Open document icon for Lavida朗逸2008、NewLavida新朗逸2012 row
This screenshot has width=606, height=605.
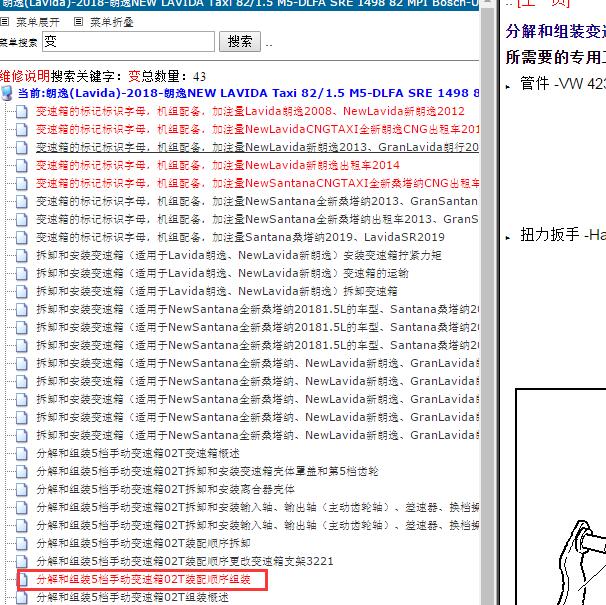click(22, 112)
